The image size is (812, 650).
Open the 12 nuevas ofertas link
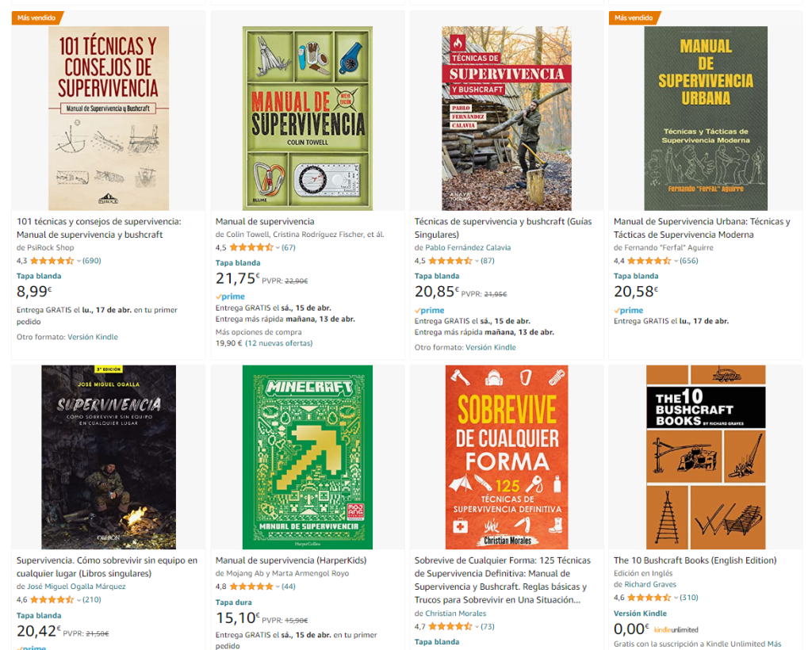(x=278, y=343)
